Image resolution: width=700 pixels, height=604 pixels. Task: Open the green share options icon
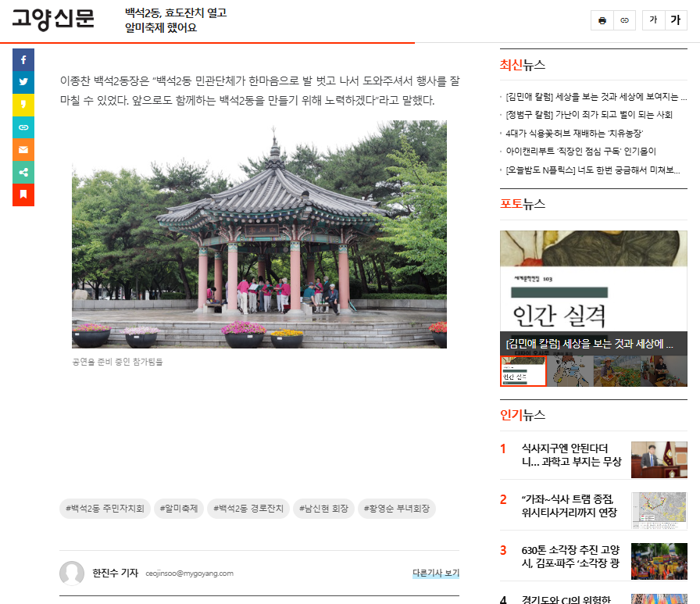23,172
